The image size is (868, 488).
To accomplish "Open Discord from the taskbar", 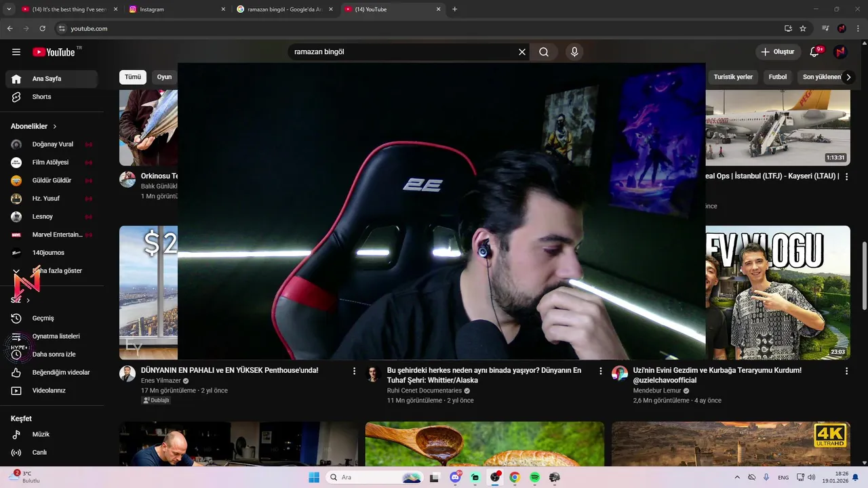I will click(456, 477).
